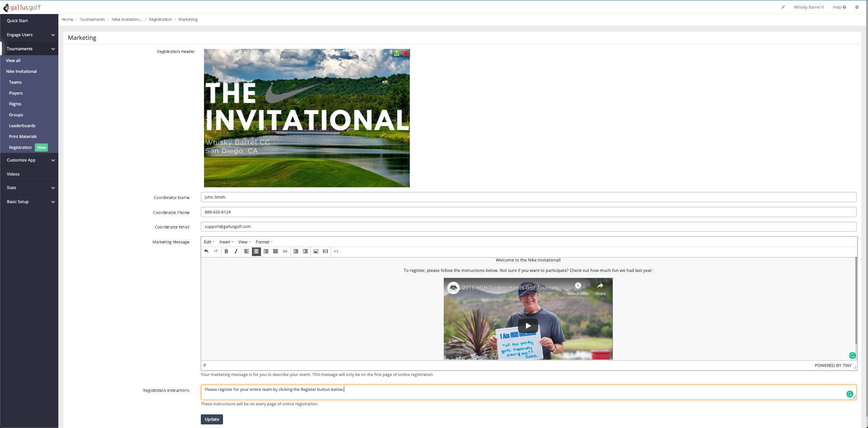The height and width of the screenshot is (428, 868).
Task: Select Nike Invitational in sidebar
Action: pos(21,71)
